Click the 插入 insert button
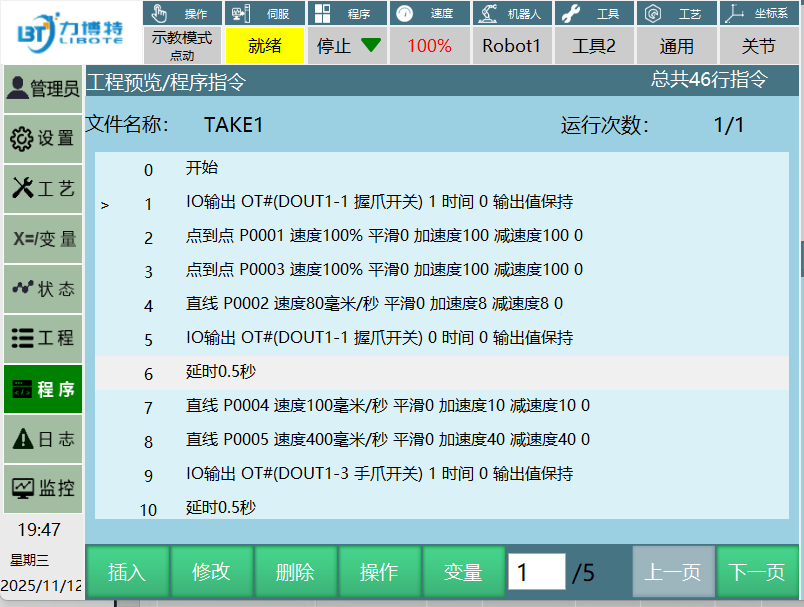This screenshot has width=804, height=607. point(127,572)
